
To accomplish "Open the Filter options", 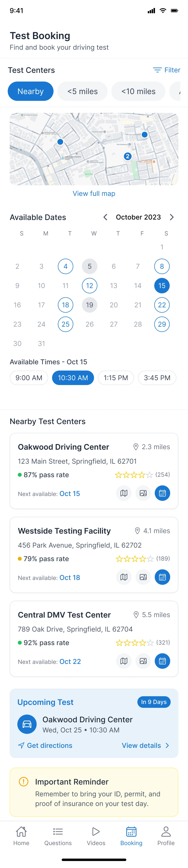I will 167,70.
